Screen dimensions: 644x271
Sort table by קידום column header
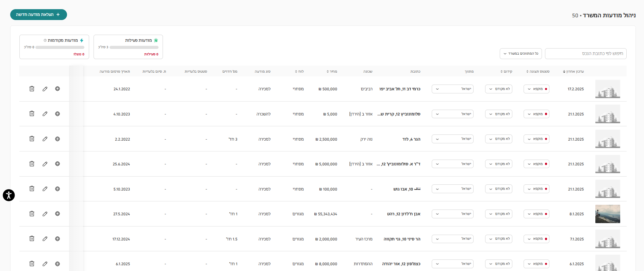point(506,72)
